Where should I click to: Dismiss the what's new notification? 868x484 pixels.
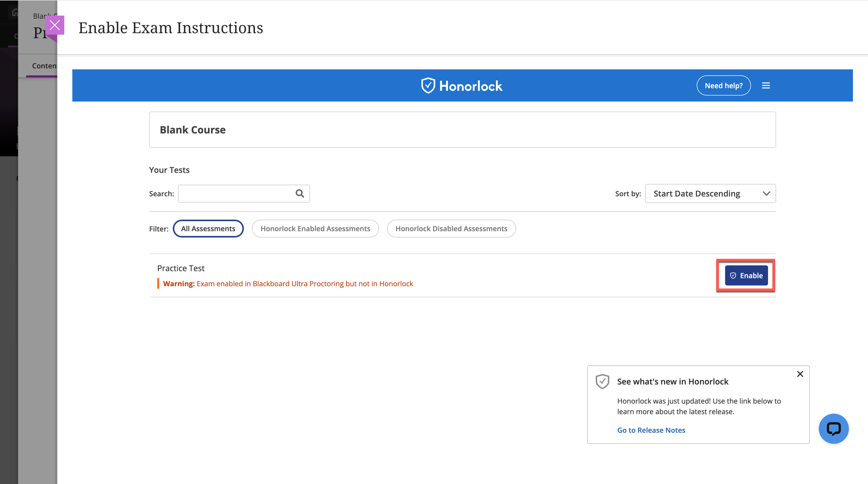pos(800,374)
